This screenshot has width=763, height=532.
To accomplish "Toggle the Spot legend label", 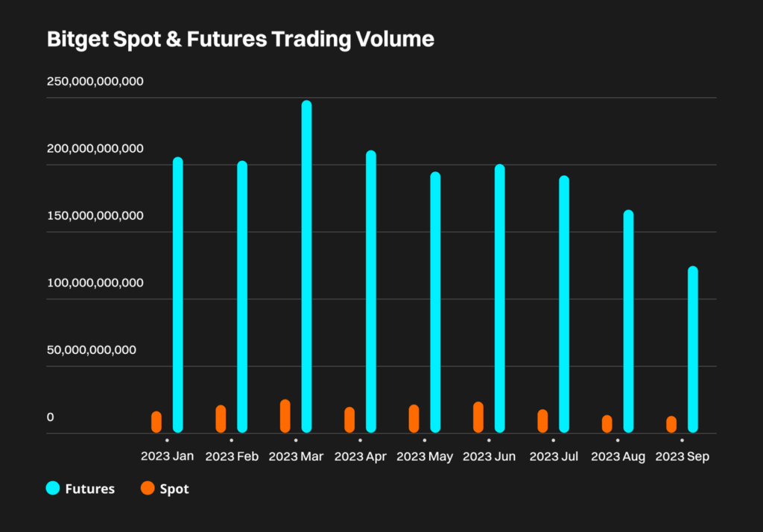I will coord(174,489).
